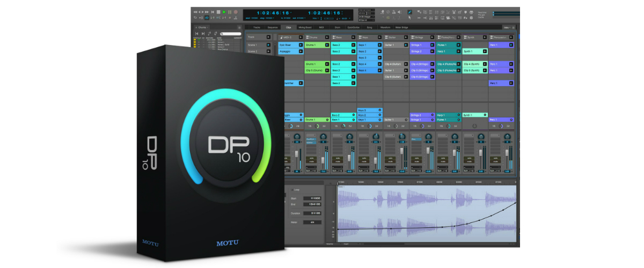Click the Meter 4/4 field
This screenshot has height=268, width=644.
312,222
